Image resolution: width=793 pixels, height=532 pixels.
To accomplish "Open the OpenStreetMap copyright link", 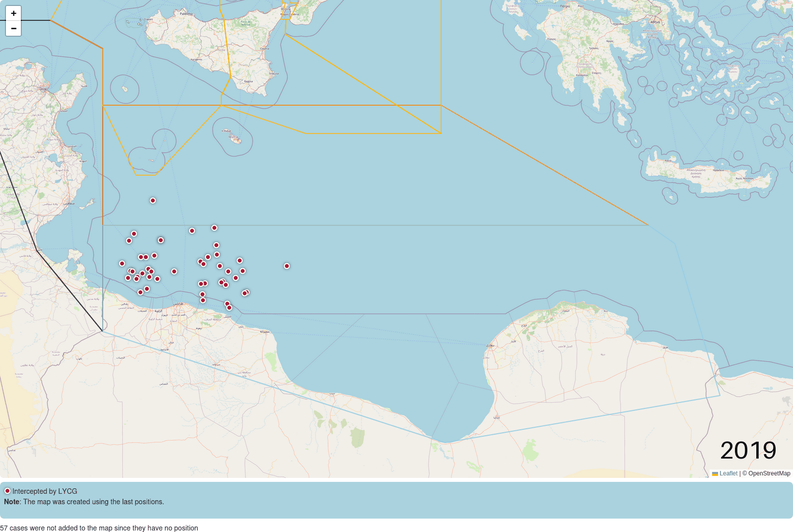I will [x=769, y=473].
